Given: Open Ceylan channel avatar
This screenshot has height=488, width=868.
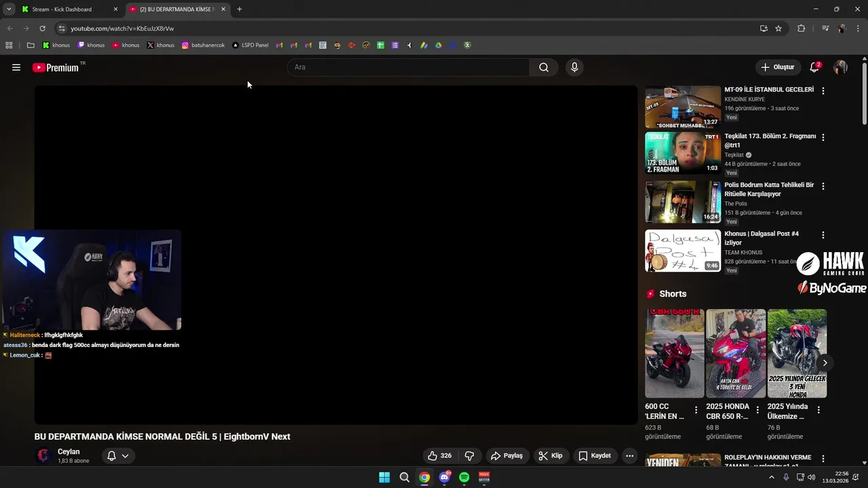Looking at the screenshot, I should (43, 455).
